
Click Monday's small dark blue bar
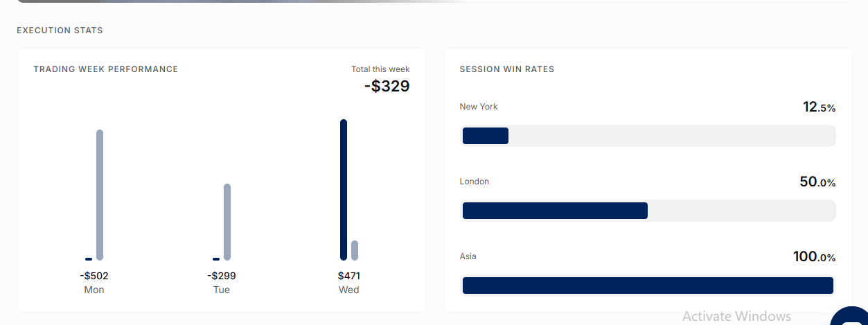click(89, 259)
